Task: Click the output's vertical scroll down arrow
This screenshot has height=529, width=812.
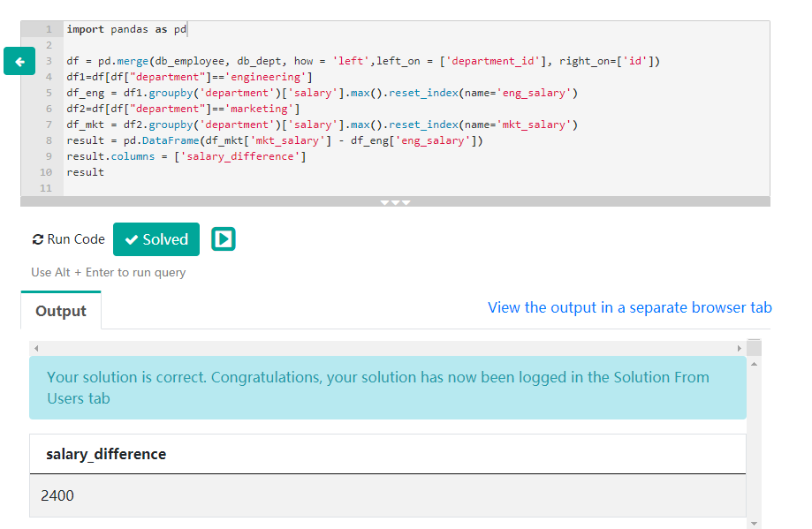Action: [754, 523]
